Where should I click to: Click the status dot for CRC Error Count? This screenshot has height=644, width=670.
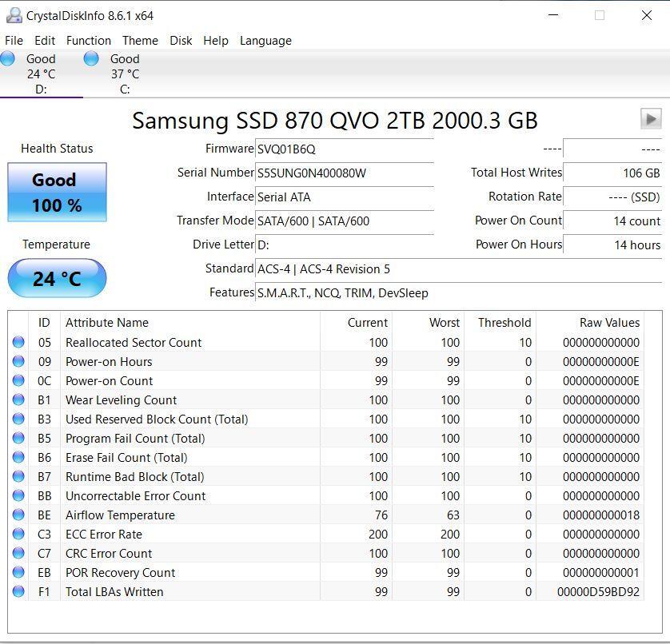pos(18,553)
